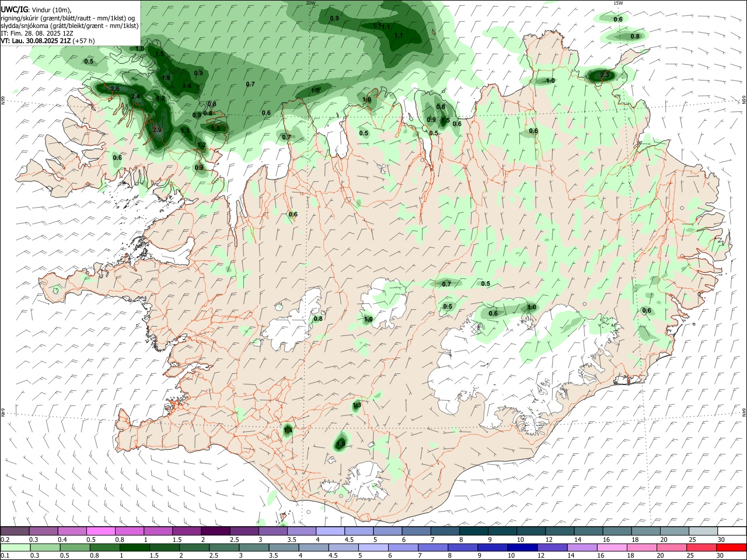747x560 pixels.
Task: Pick the light pink swatch between 16 and 18
Action: click(x=613, y=548)
